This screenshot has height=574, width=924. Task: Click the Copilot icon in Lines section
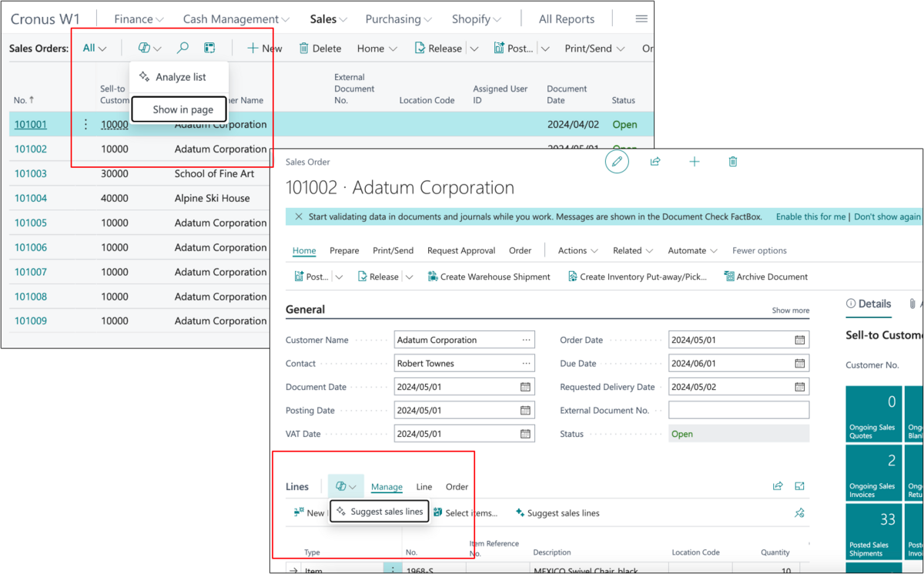tap(346, 486)
